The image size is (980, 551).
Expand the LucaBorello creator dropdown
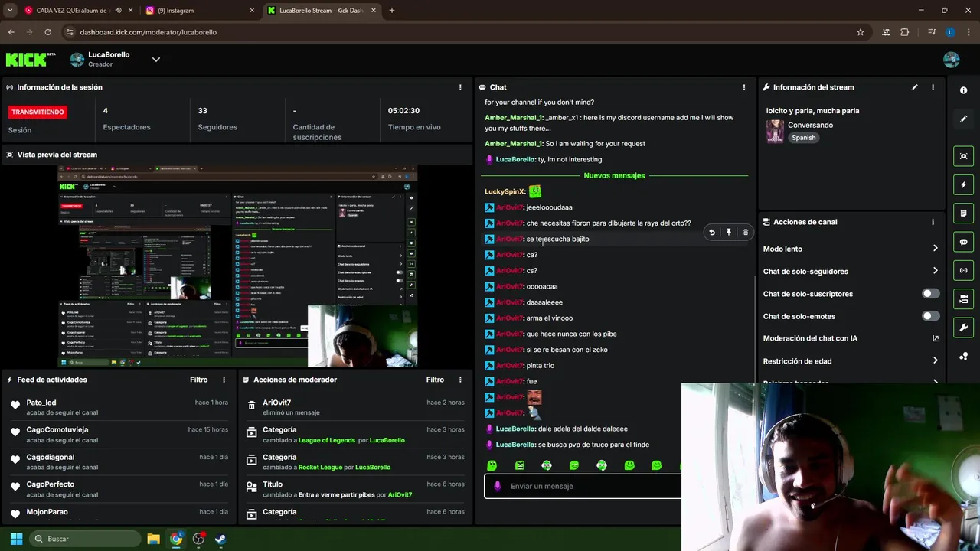[x=156, y=60]
